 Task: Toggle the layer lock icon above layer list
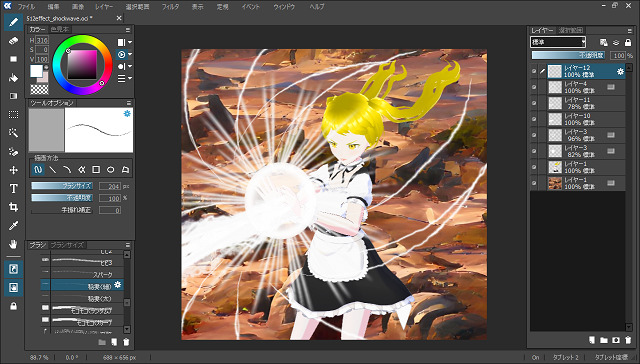pos(628,42)
